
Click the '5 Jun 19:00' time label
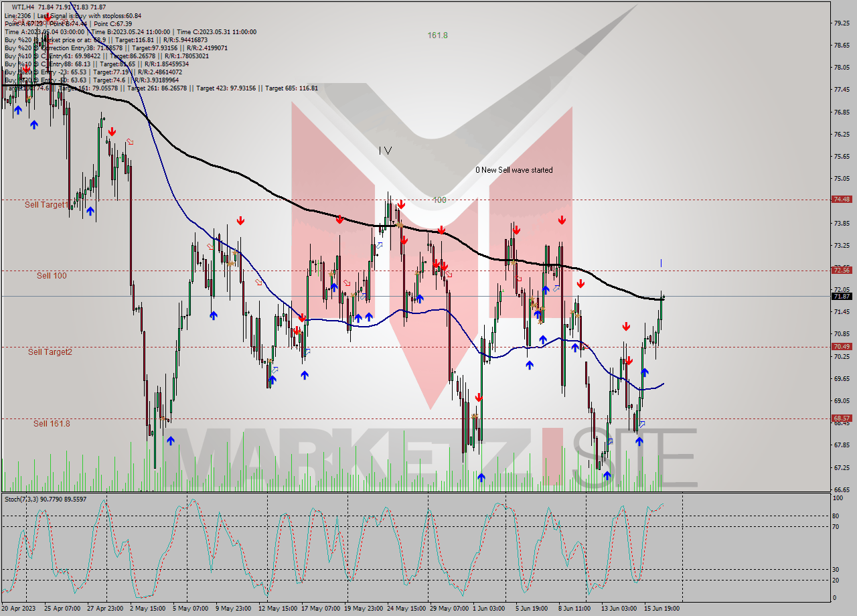coord(532,608)
